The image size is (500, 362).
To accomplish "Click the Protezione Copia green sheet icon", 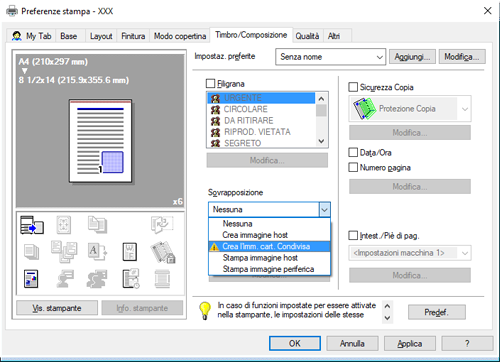I will click(x=364, y=109).
